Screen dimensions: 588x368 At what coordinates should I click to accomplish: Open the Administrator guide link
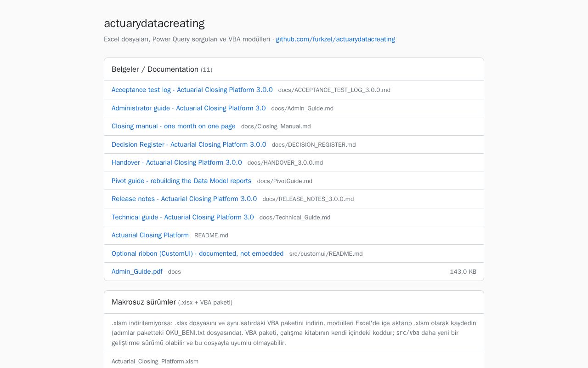pyautogui.click(x=189, y=108)
